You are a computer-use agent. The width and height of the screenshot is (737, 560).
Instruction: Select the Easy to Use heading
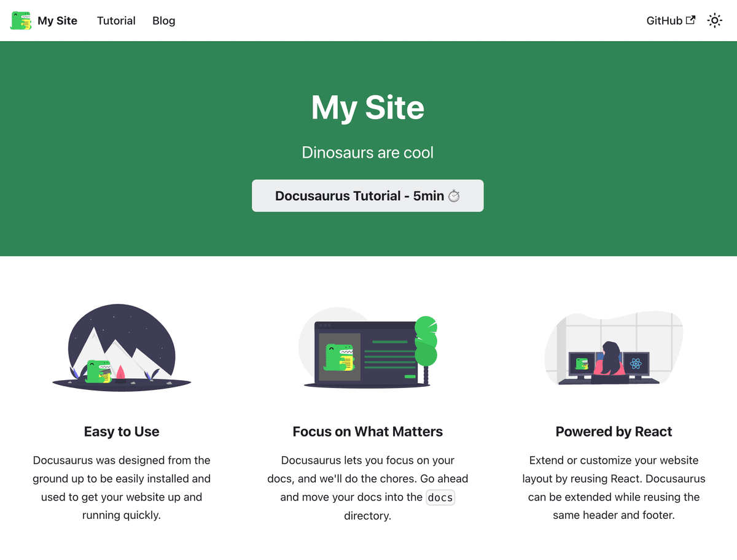(122, 432)
